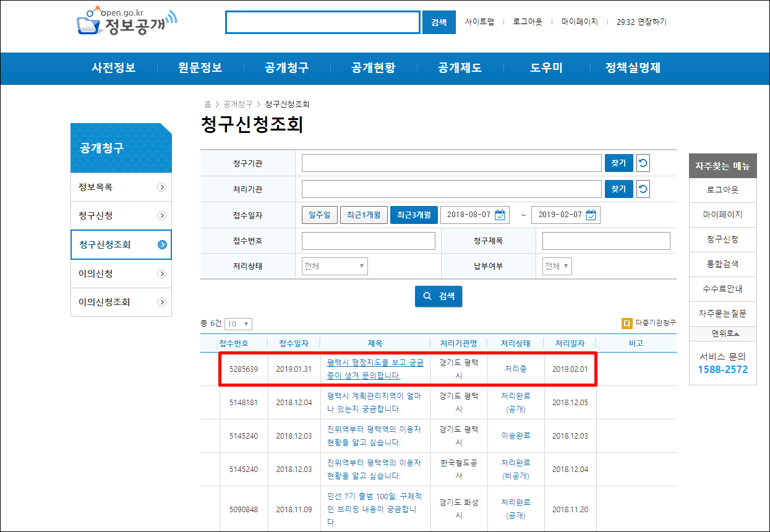Click the 처리기관 refresh reset icon
Screen dimensions: 770x532
pos(643,189)
